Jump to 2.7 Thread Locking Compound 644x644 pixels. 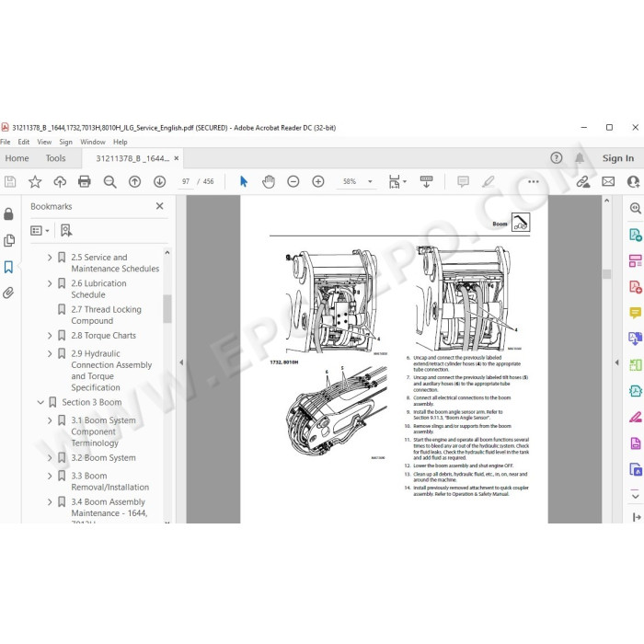106,315
